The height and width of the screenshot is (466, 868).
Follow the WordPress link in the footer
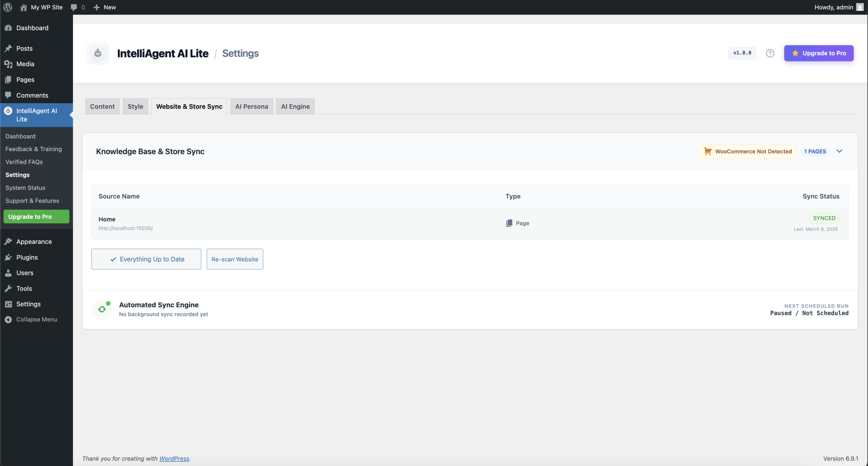pyautogui.click(x=174, y=459)
